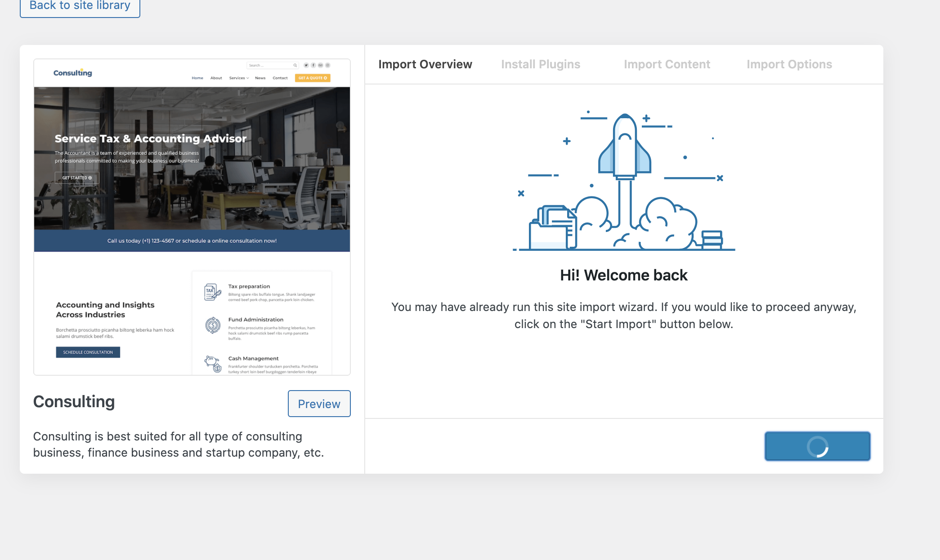Click the rocket launch illustration icon

pos(624,180)
